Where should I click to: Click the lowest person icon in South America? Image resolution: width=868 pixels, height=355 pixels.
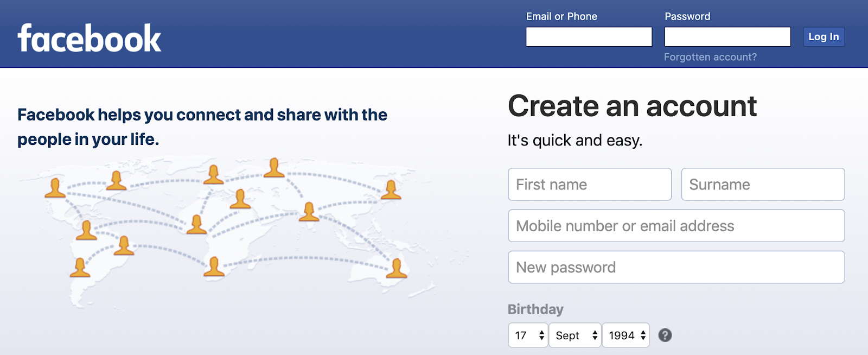(x=80, y=268)
